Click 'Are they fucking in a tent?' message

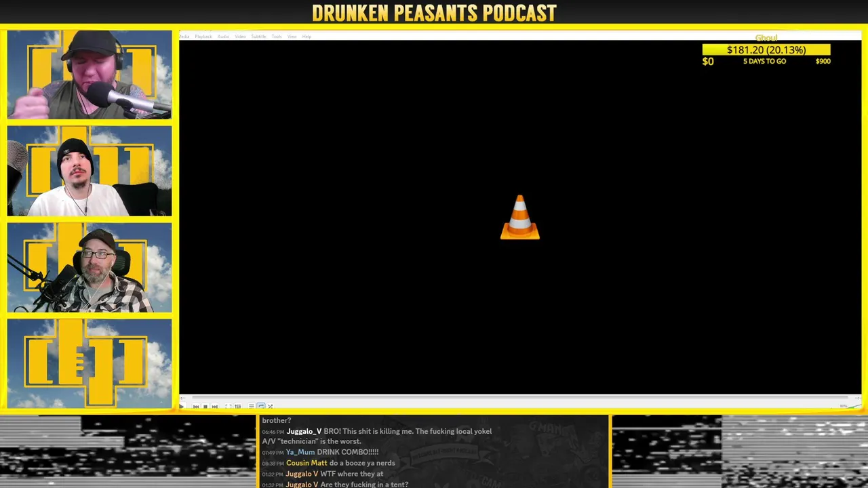point(364,485)
